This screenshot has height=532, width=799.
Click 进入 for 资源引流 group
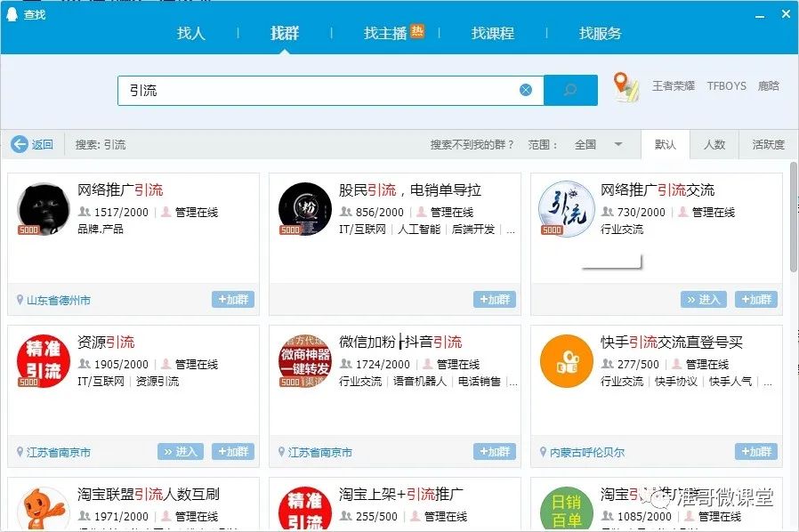pos(181,451)
